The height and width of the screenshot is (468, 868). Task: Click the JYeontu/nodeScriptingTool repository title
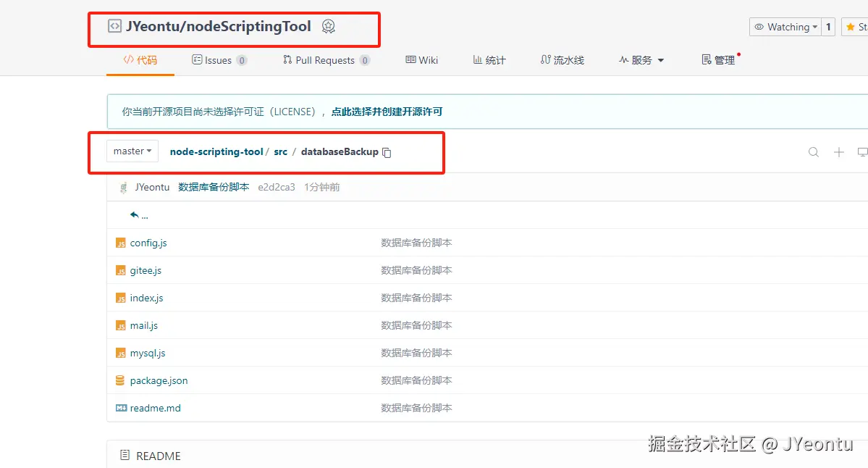coord(218,26)
